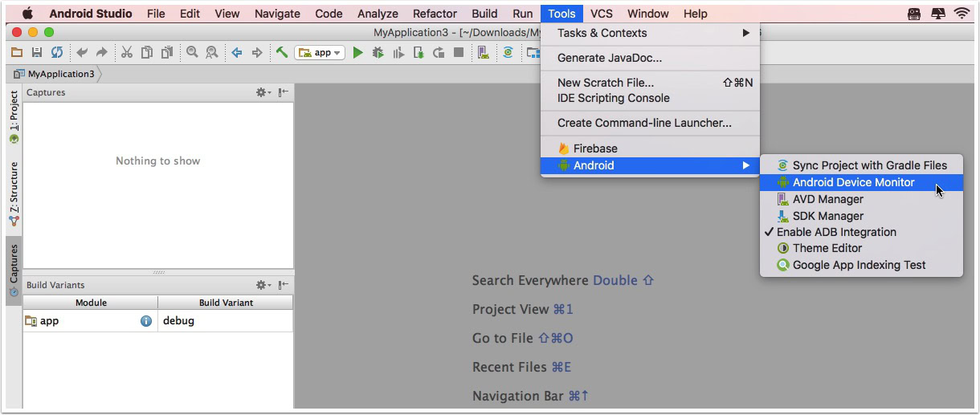Switch to the 1: Project side tab

point(14,117)
